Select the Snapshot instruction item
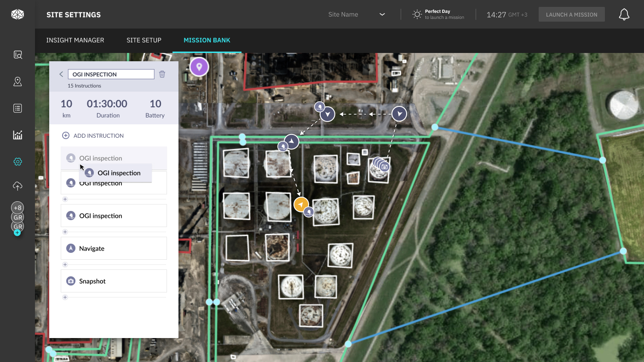The height and width of the screenshot is (362, 644). click(114, 281)
